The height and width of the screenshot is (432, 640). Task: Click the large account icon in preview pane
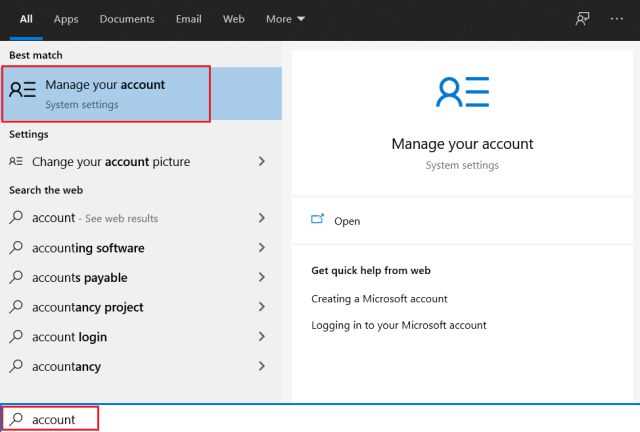tap(462, 92)
